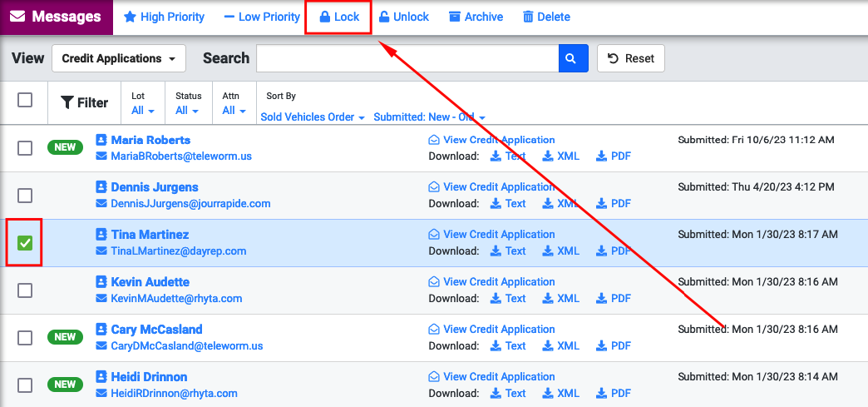Download XML for Cary McCasland
868x407 pixels.
[x=560, y=346]
